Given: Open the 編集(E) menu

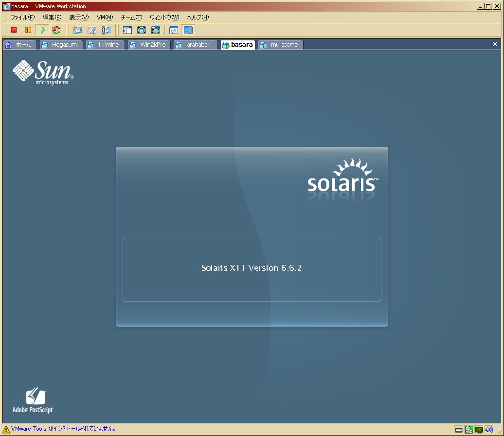Looking at the screenshot, I should (x=52, y=17).
